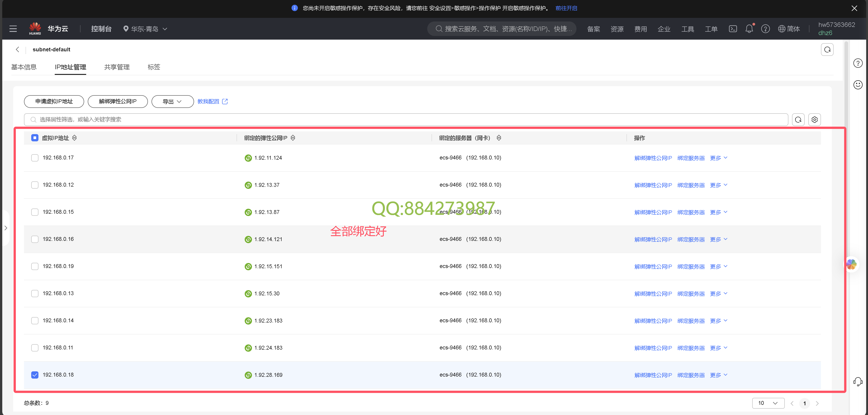Toggle the select-all checkbox in header
Viewport: 868px width, 415px height.
pos(35,138)
